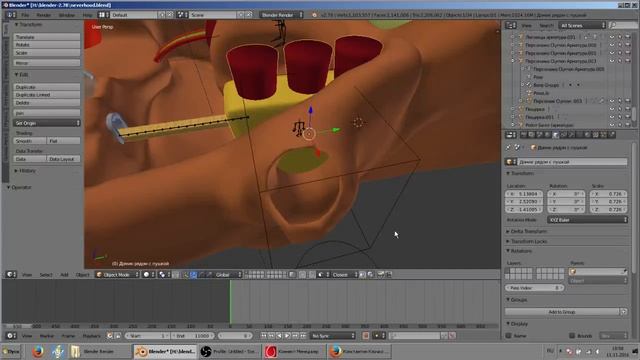Open the Set Origin dropdown
Viewport: 640px width, 360px height.
pyautogui.click(x=47, y=123)
